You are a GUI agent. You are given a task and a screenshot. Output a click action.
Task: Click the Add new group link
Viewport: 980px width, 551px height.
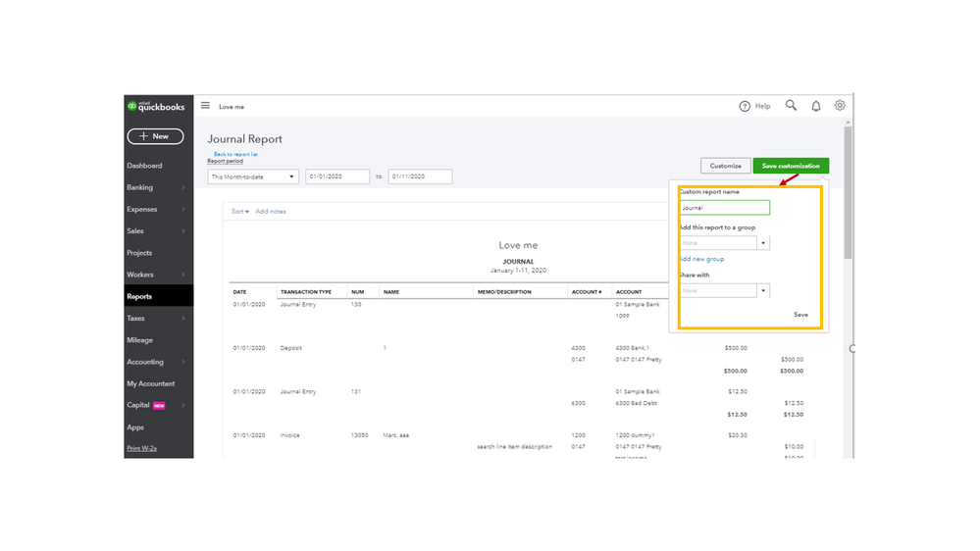[x=701, y=259]
